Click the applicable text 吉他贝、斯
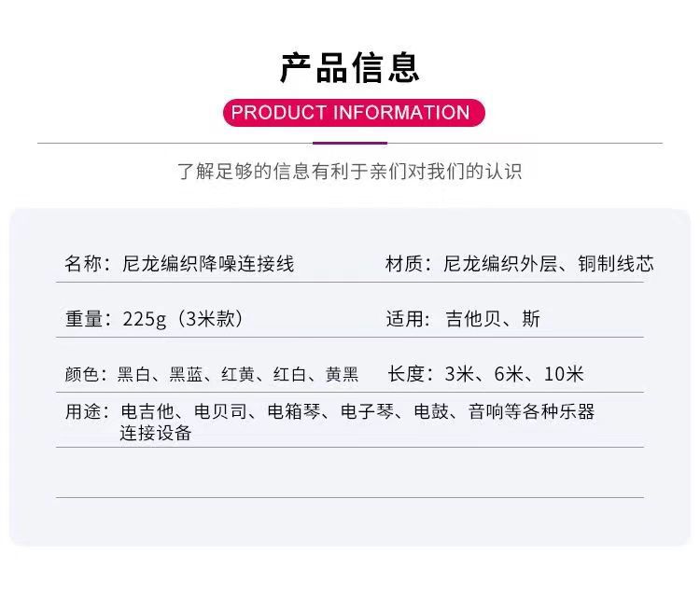700x596 pixels. point(493,319)
